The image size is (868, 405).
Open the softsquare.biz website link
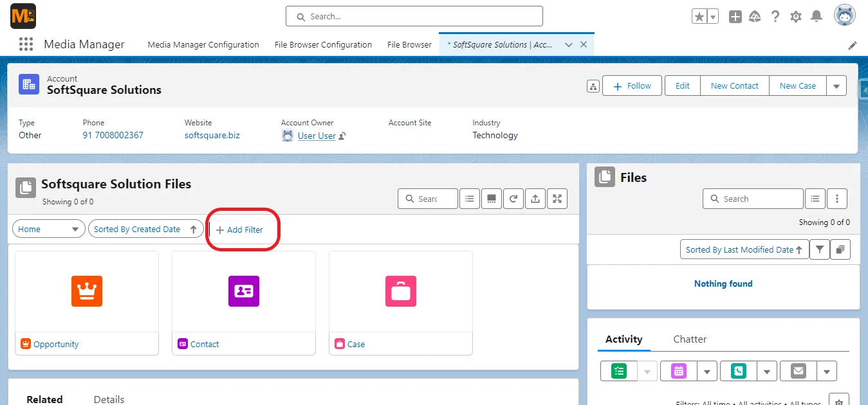(x=212, y=135)
